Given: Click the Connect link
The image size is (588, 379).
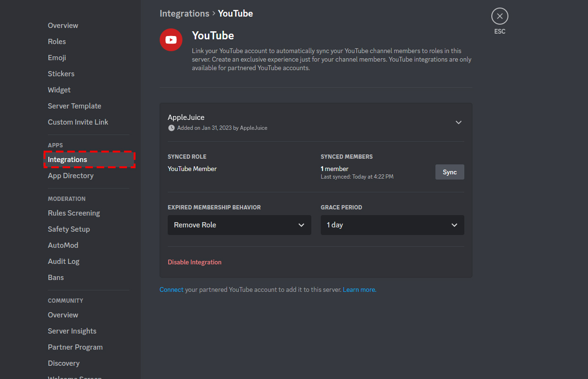Looking at the screenshot, I should [x=172, y=289].
